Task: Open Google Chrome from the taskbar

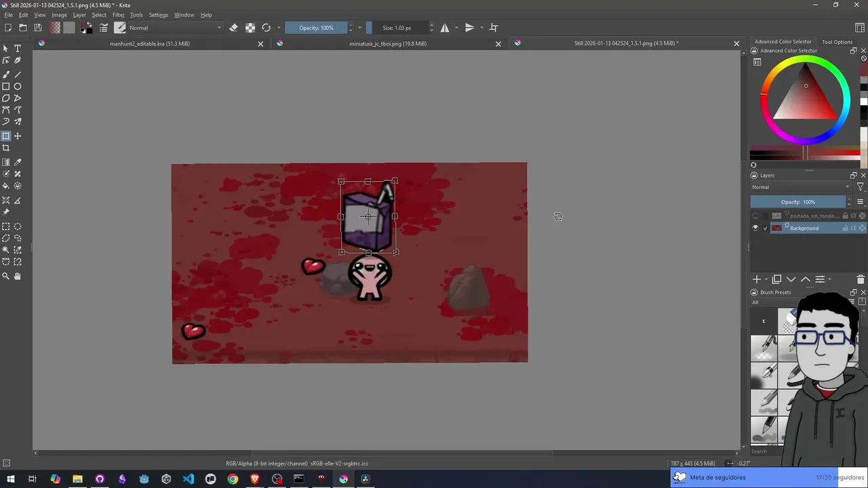Action: [233, 479]
